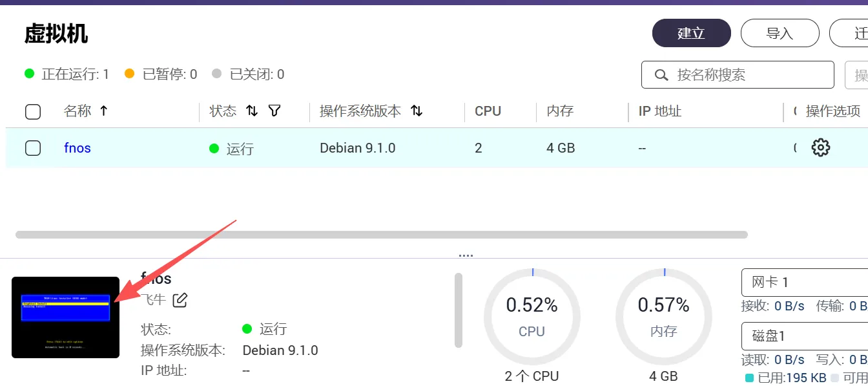Click the CPU column header
The height and width of the screenshot is (386, 868).
(488, 111)
